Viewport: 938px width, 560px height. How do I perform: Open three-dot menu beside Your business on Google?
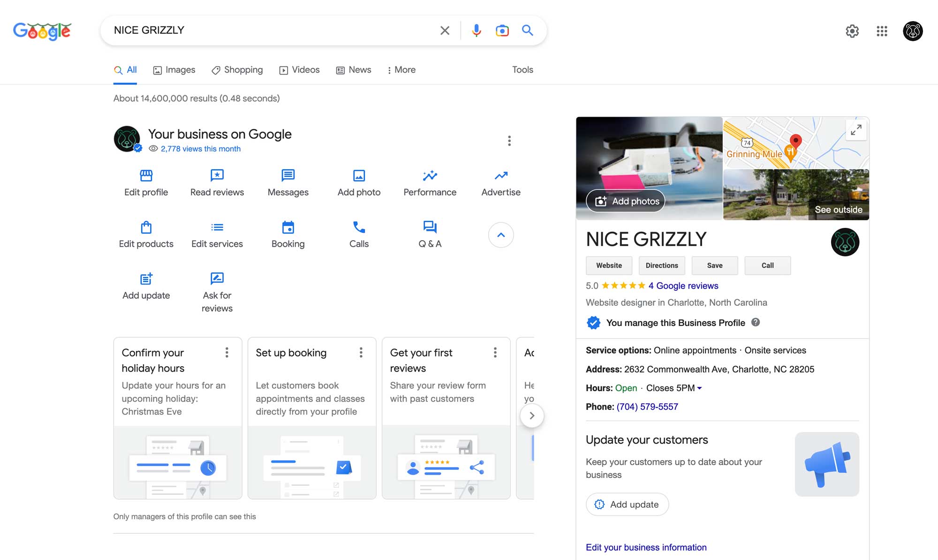(509, 141)
